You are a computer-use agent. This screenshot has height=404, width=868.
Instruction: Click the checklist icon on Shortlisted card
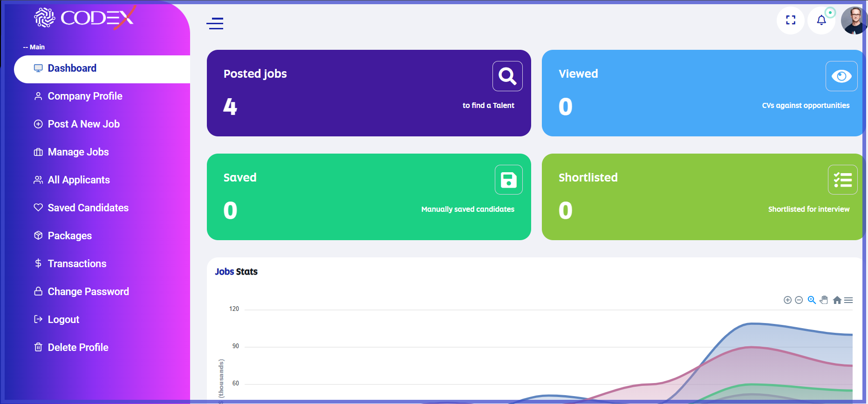[842, 180]
